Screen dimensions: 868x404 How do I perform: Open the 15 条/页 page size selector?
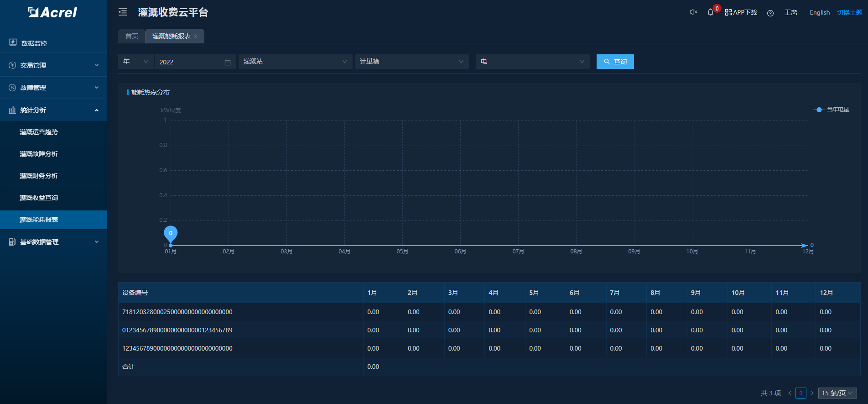pos(837,393)
